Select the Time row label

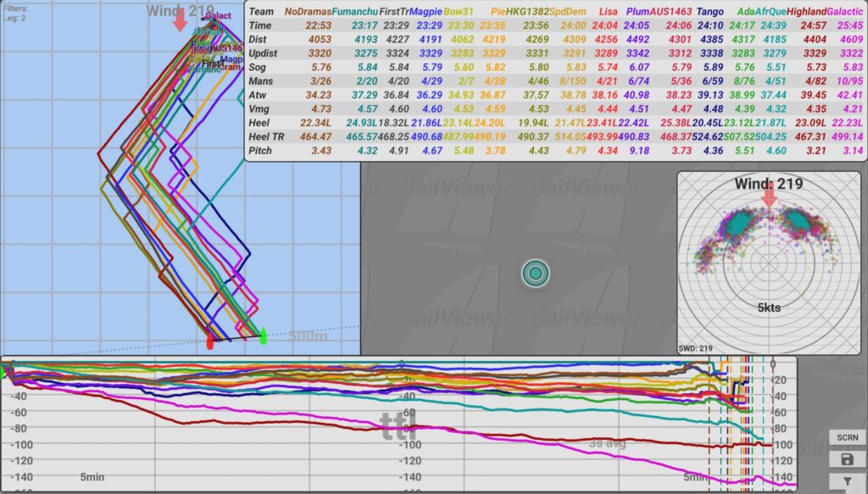pyautogui.click(x=259, y=25)
